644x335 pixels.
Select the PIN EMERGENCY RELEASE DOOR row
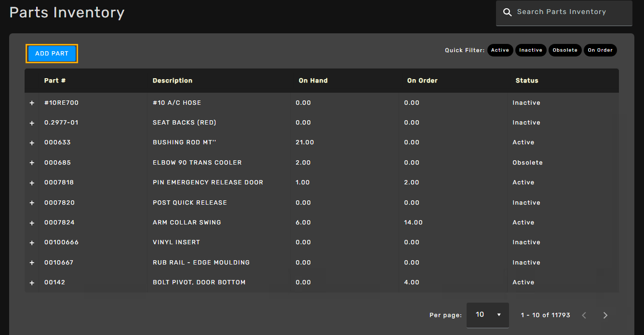click(x=208, y=182)
